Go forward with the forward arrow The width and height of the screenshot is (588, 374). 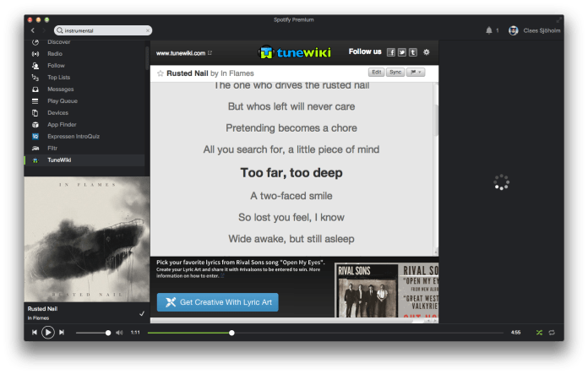tap(44, 30)
